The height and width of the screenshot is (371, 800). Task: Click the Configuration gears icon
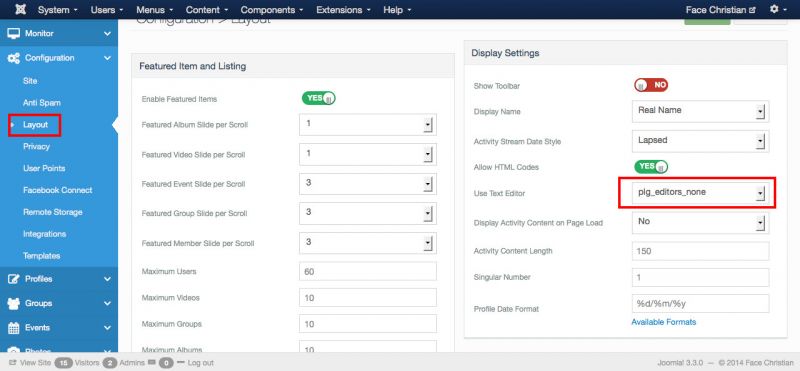(14, 58)
